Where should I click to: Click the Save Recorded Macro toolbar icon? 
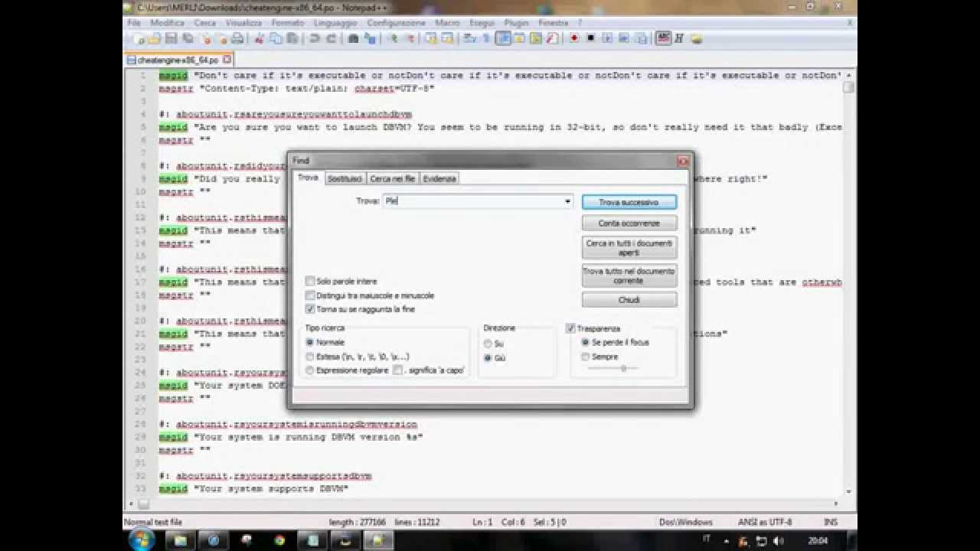coord(640,38)
